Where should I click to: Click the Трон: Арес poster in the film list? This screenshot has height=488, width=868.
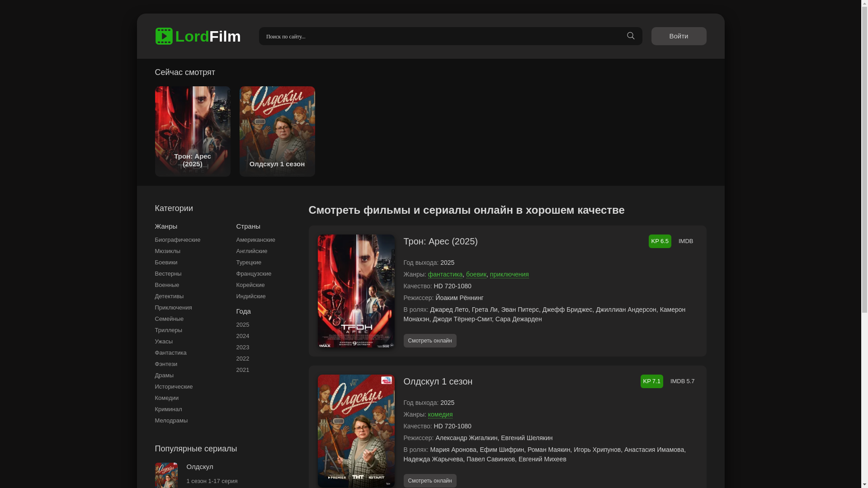356,291
